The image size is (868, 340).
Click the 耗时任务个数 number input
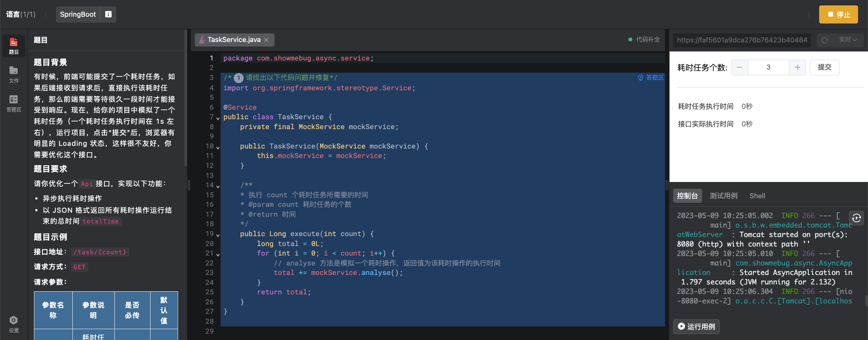click(x=769, y=67)
